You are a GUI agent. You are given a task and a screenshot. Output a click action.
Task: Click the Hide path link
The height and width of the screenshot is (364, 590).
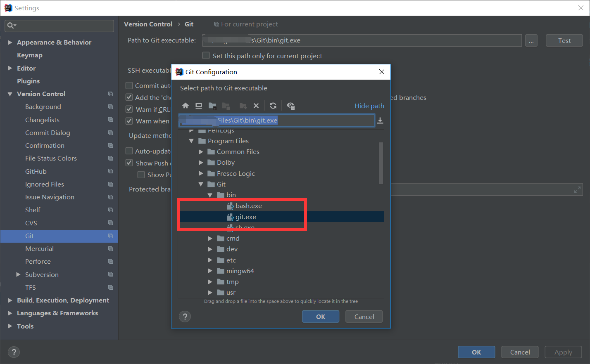point(369,106)
